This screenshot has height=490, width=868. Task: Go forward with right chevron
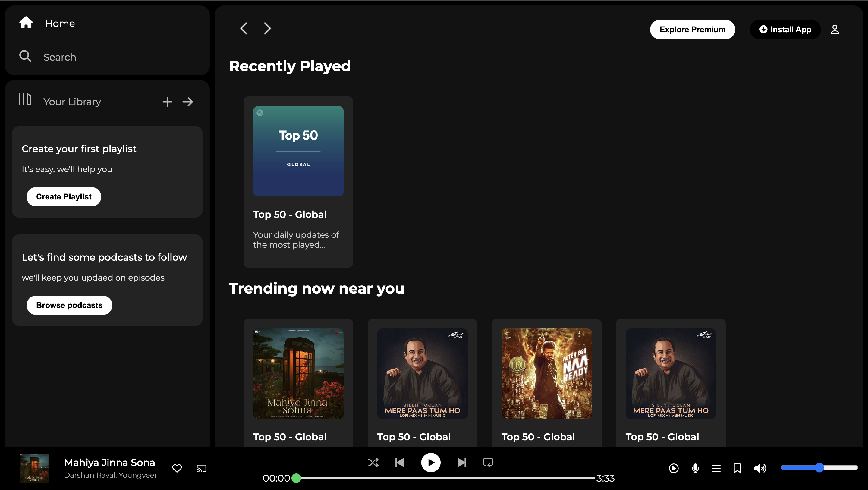(267, 28)
